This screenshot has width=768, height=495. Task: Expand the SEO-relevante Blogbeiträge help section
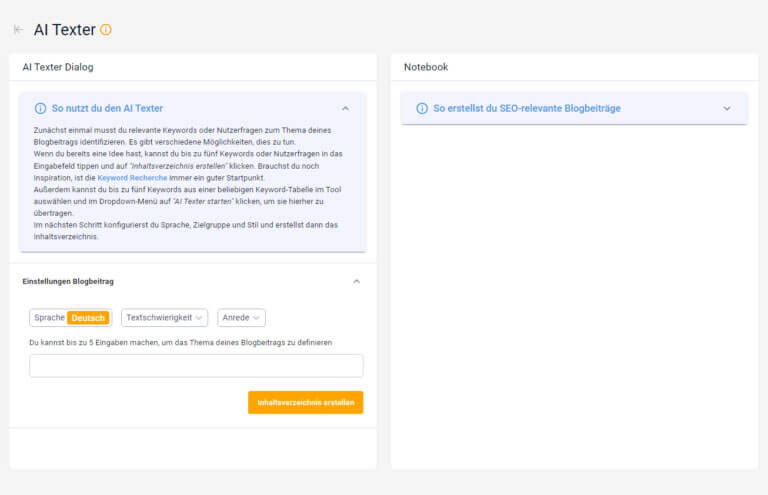(x=727, y=108)
